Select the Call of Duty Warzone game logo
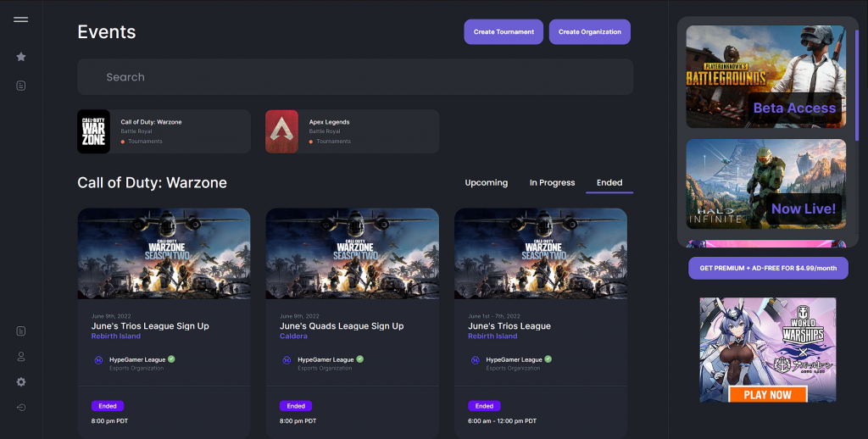 pos(93,131)
